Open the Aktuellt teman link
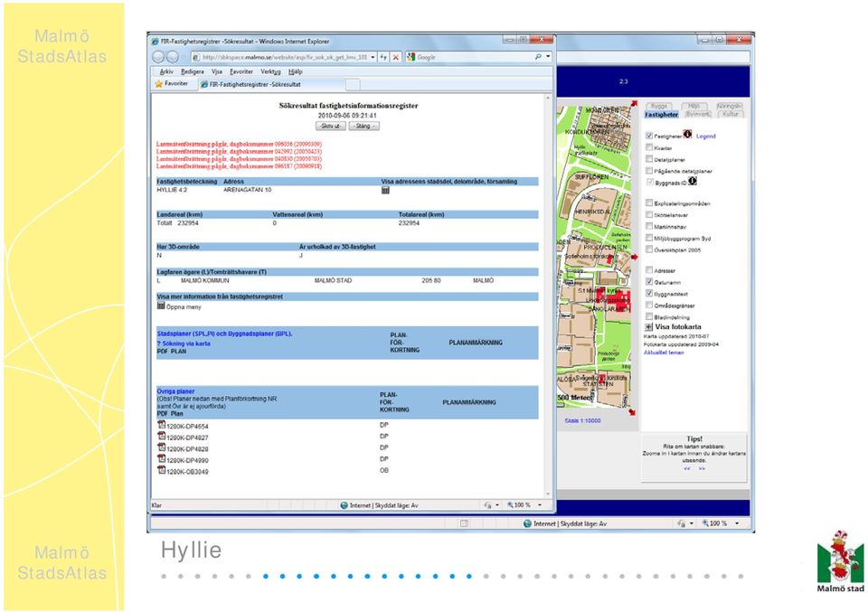Image resolution: width=868 pixels, height=612 pixels. click(664, 353)
